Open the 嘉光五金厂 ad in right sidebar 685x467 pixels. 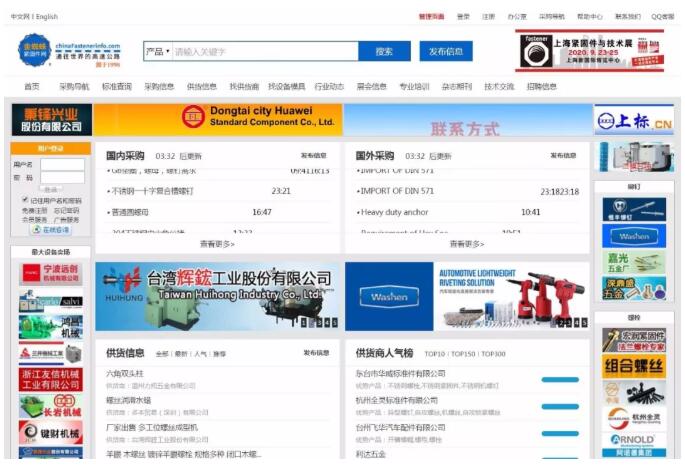pyautogui.click(x=634, y=262)
